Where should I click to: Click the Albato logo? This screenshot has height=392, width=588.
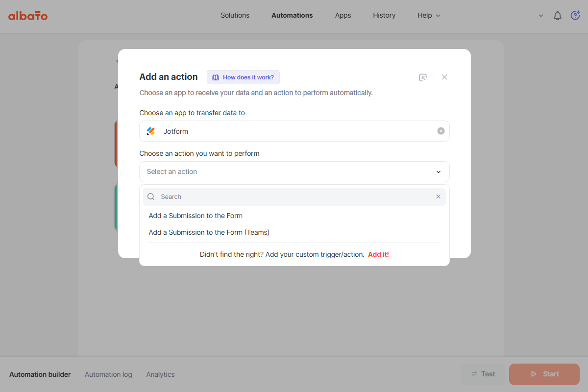tap(28, 16)
